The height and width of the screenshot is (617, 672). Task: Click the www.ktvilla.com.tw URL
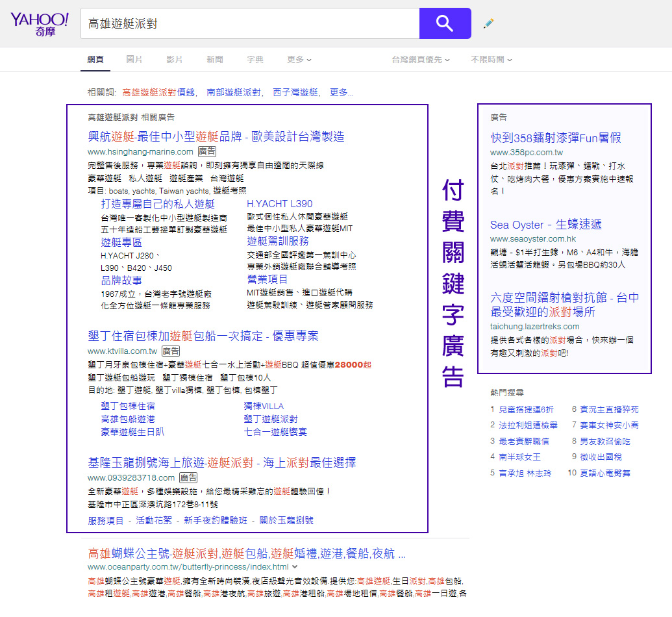[123, 351]
